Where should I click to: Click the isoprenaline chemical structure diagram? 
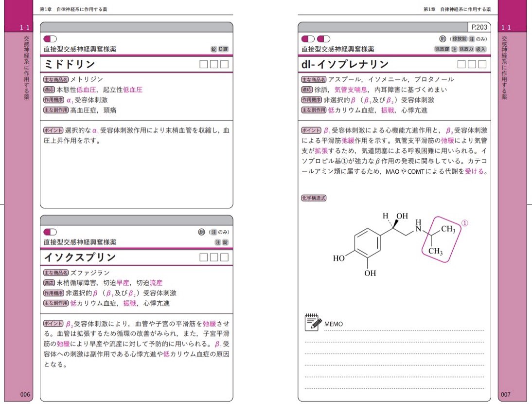point(400,244)
